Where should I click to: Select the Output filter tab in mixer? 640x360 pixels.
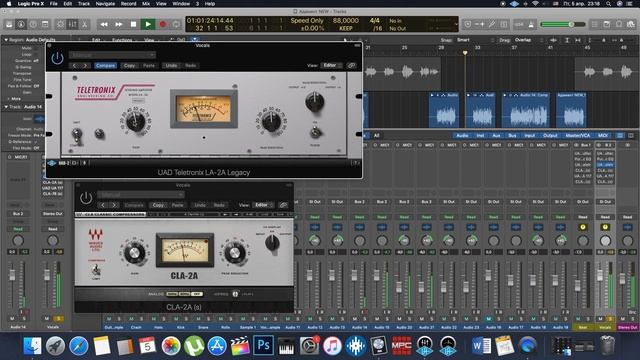click(550, 135)
